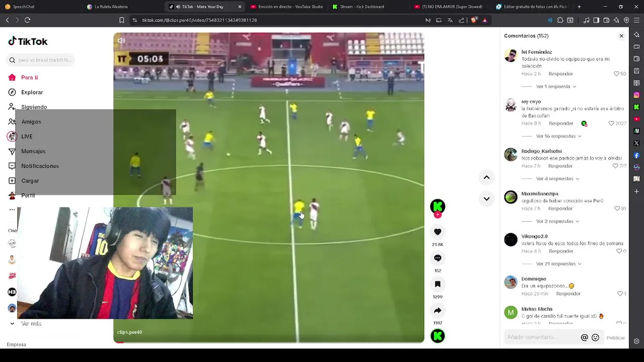Insert a mention with the @ icon
The height and width of the screenshot is (362, 644).
(x=584, y=337)
